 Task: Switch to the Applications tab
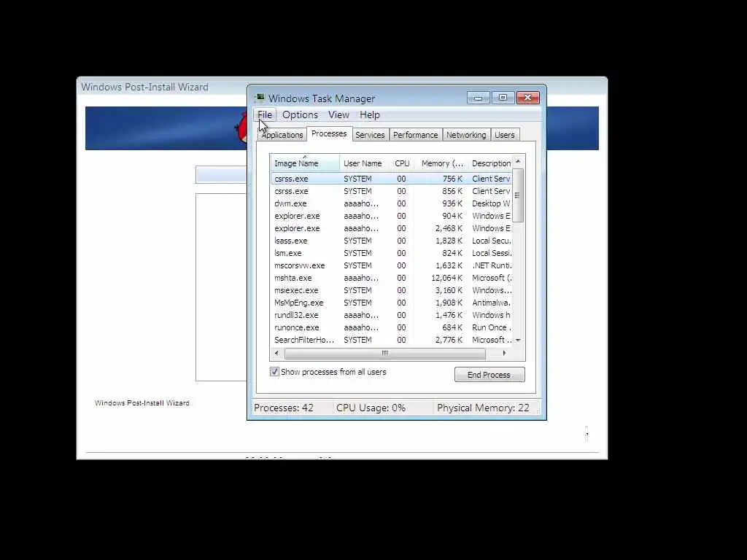pos(282,135)
